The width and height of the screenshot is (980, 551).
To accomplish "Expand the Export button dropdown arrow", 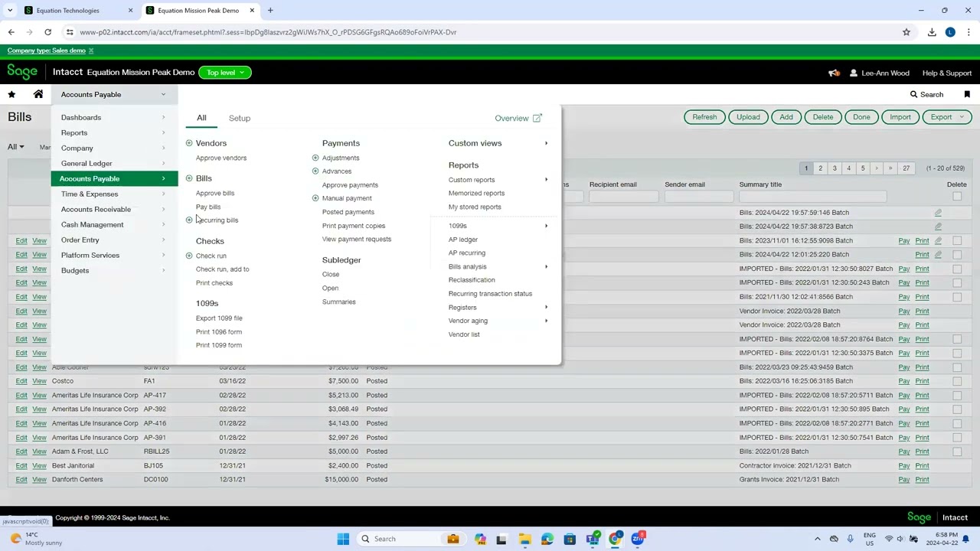I will pos(962,117).
